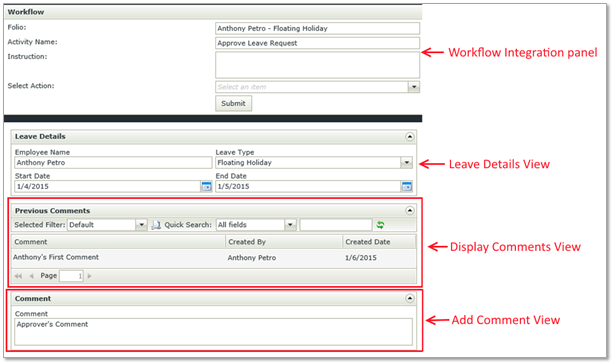Go to first page of comments

click(x=18, y=276)
